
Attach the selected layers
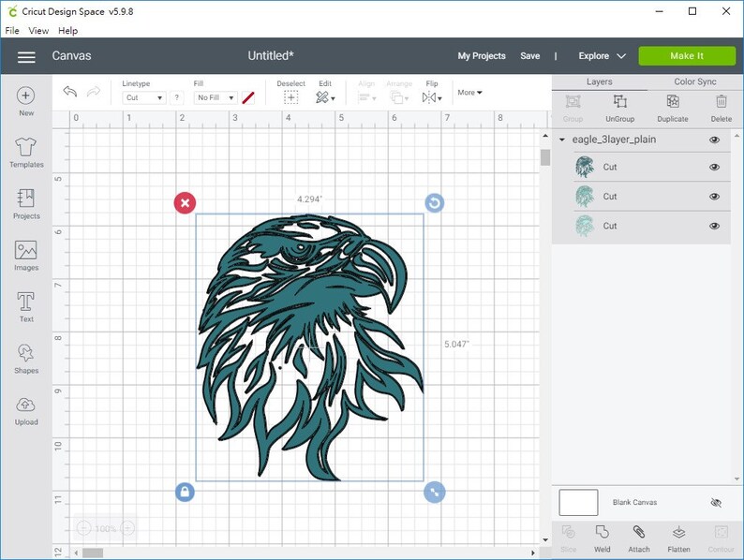coord(639,538)
